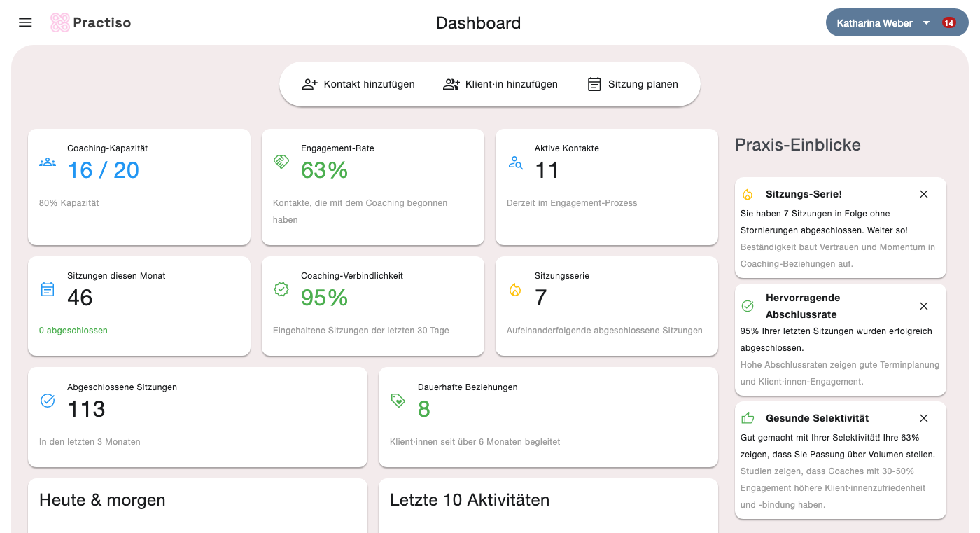Screen dimensions: 980x533
Task: Dismiss the Gesunde Selektivität insight card
Action: pos(923,418)
